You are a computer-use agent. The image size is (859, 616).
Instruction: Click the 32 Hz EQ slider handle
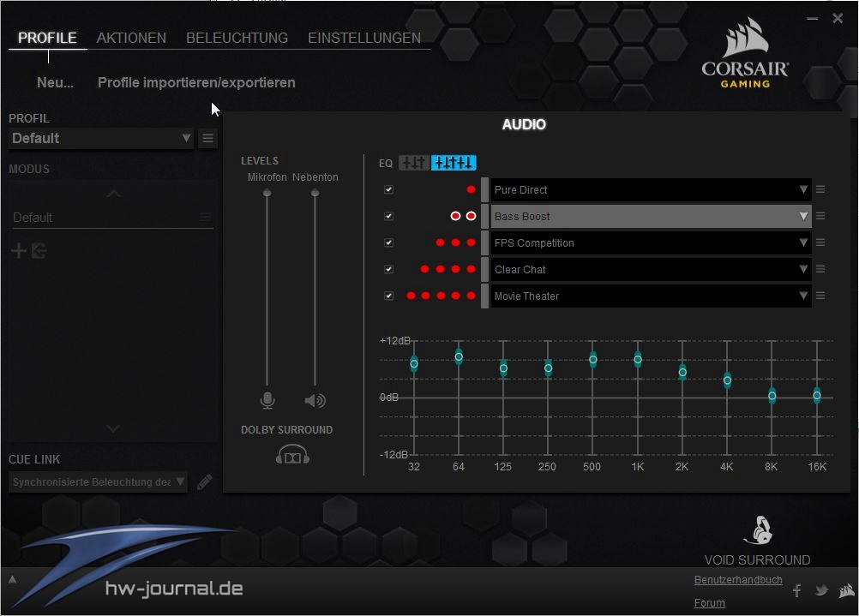pos(414,363)
